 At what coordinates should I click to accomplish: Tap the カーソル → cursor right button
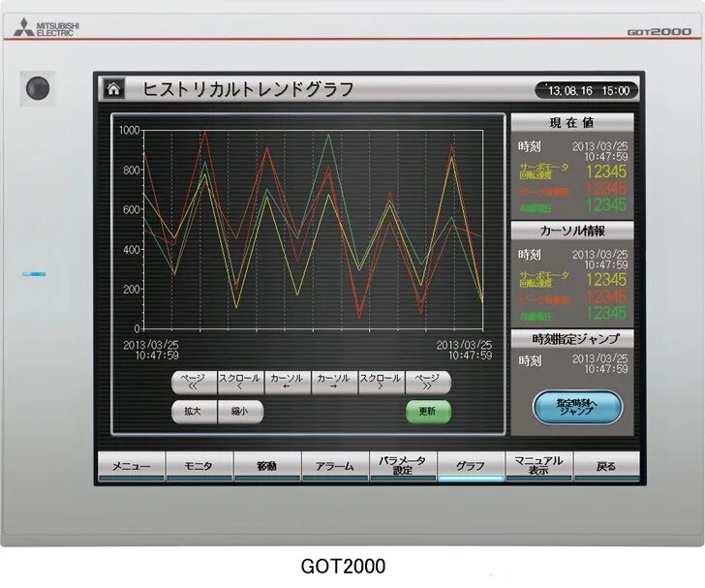(334, 383)
